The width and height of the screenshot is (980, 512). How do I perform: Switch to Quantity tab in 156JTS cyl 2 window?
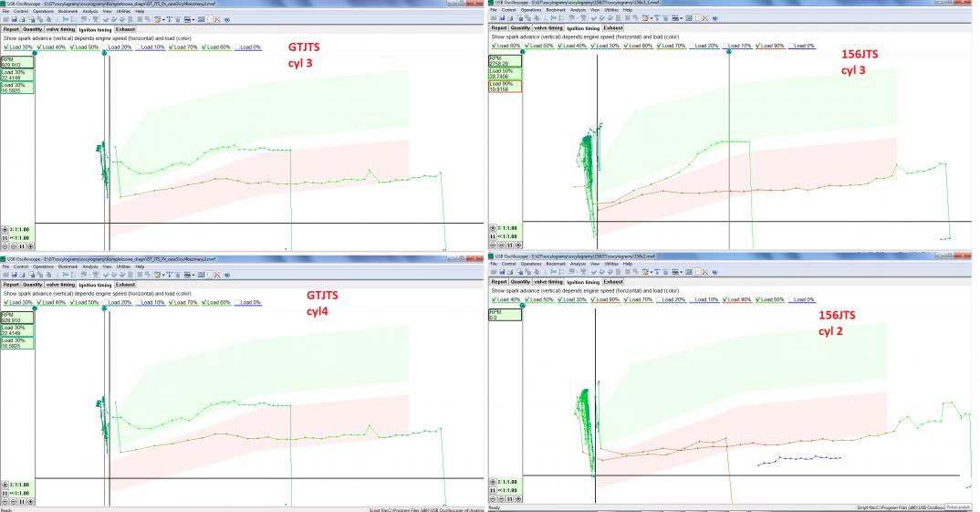520,281
